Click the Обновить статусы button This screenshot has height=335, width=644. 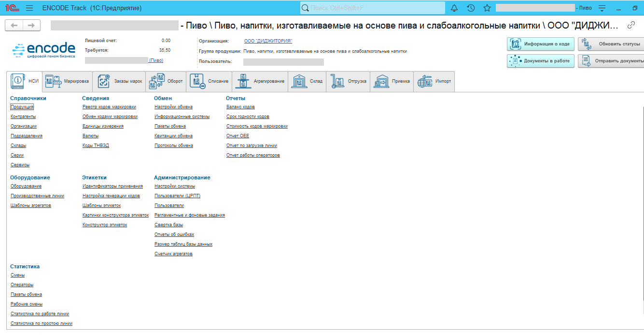point(612,44)
